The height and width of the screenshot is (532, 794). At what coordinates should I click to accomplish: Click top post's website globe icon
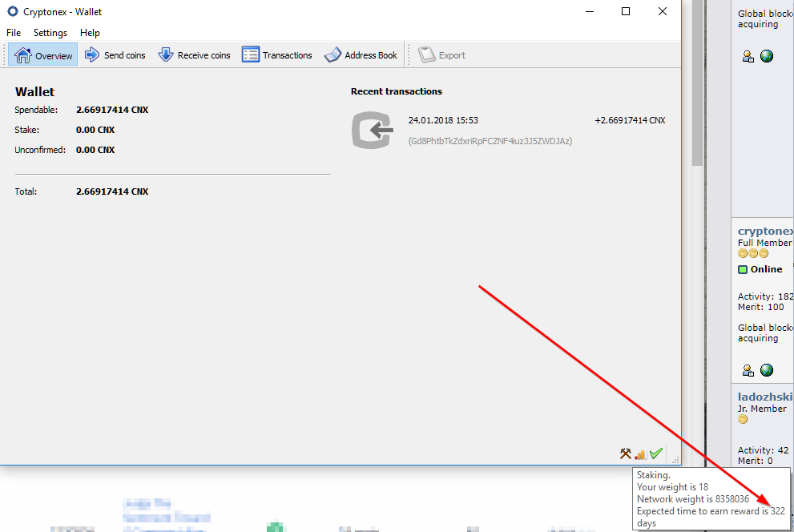[767, 56]
